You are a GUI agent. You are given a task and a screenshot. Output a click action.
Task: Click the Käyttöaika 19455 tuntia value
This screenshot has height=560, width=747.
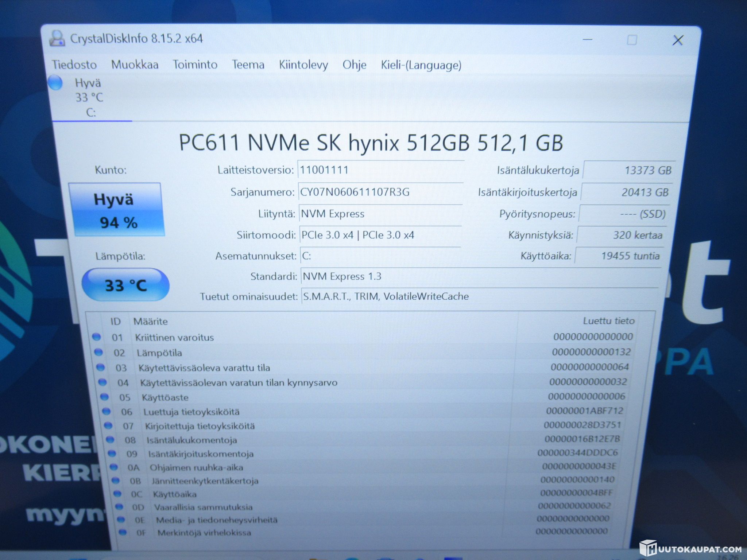(x=619, y=256)
